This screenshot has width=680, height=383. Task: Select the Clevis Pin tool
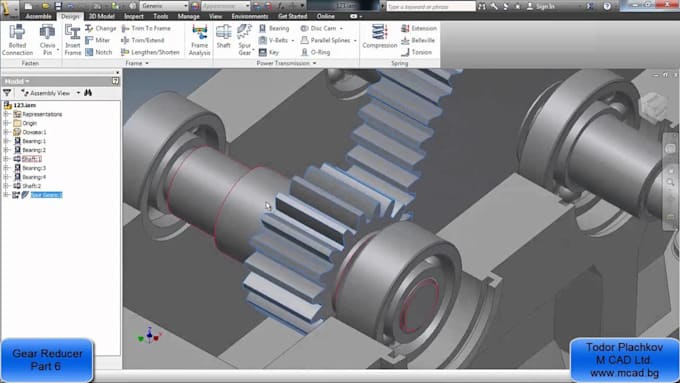click(47, 40)
